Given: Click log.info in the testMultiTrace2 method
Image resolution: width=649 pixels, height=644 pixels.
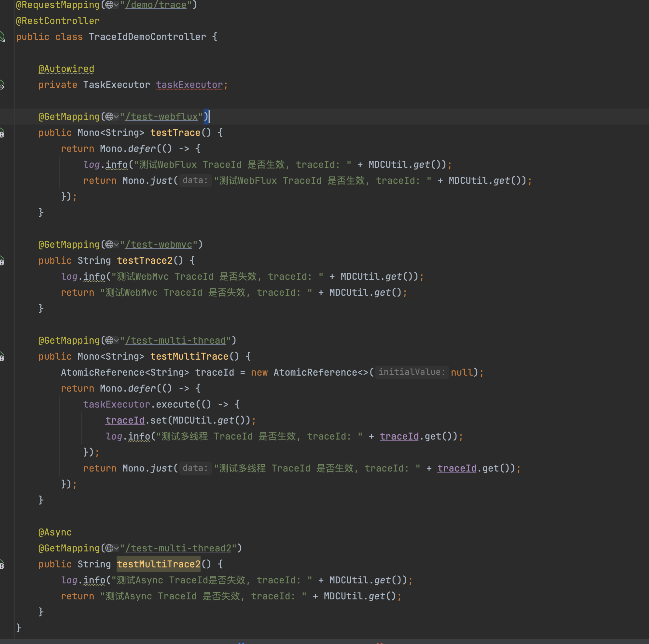Looking at the screenshot, I should (83, 580).
